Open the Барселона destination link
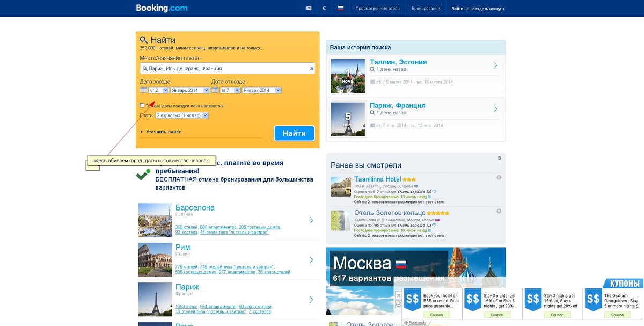 coord(195,207)
